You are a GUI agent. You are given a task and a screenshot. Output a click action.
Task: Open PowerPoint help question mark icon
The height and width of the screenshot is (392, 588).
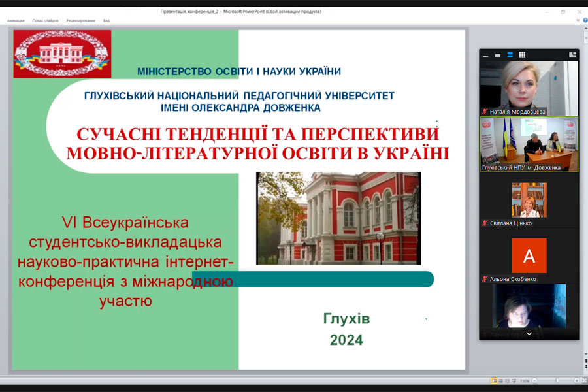pos(585,20)
